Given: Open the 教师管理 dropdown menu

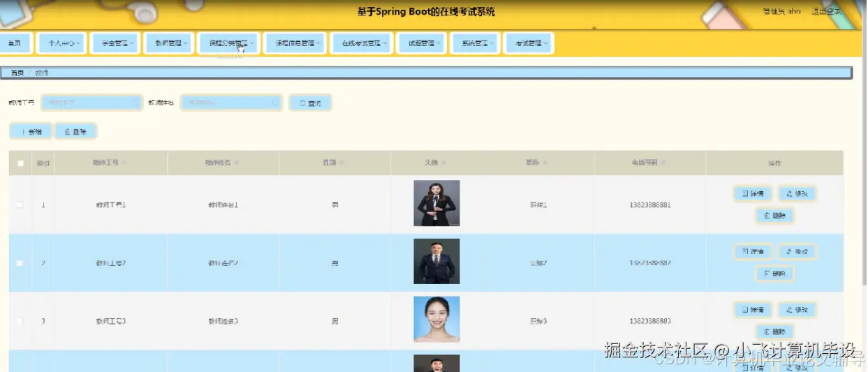Looking at the screenshot, I should (168, 43).
